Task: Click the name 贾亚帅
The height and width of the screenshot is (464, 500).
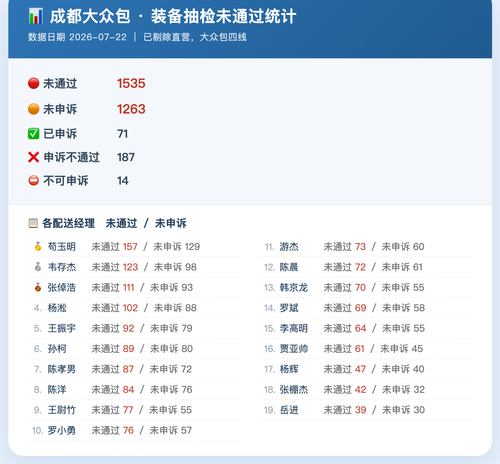Action: click(294, 349)
